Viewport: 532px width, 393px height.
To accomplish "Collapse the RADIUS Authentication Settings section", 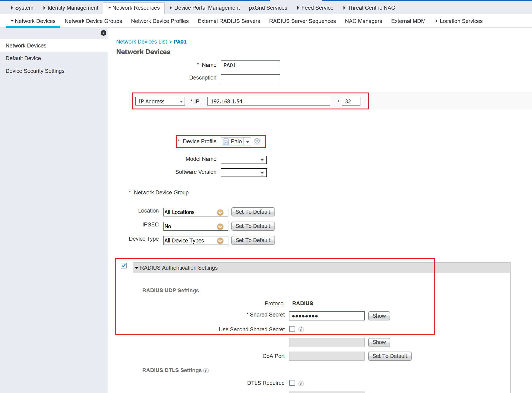I will tap(137, 268).
